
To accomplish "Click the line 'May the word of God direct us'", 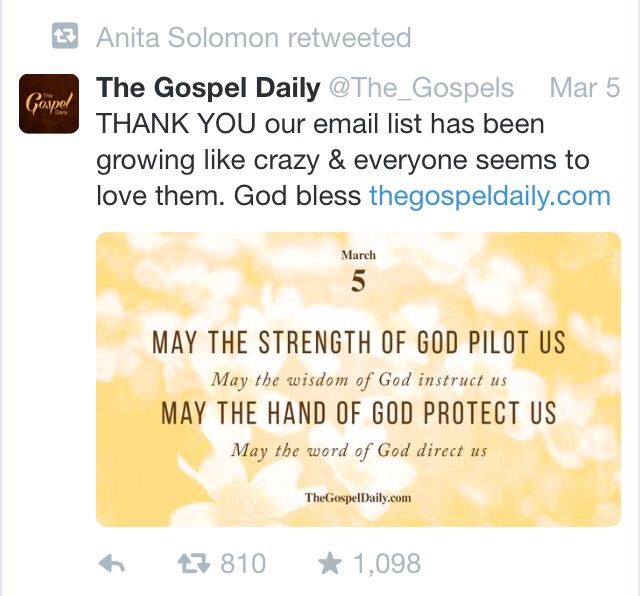I will 359,451.
